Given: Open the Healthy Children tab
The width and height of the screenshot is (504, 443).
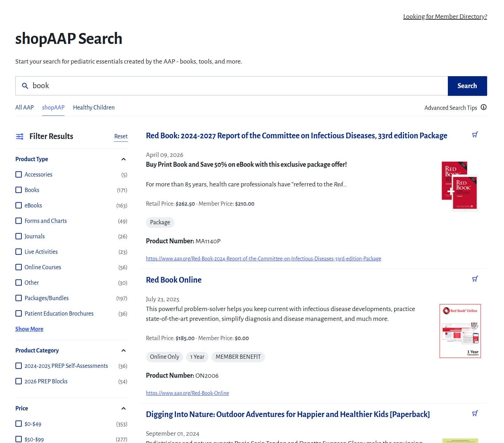Looking at the screenshot, I should (x=94, y=107).
